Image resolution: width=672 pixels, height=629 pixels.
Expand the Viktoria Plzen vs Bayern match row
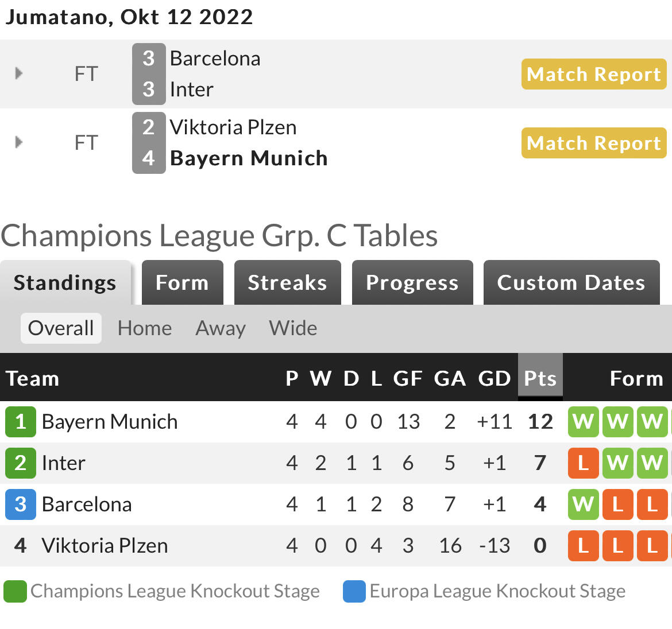(x=18, y=142)
